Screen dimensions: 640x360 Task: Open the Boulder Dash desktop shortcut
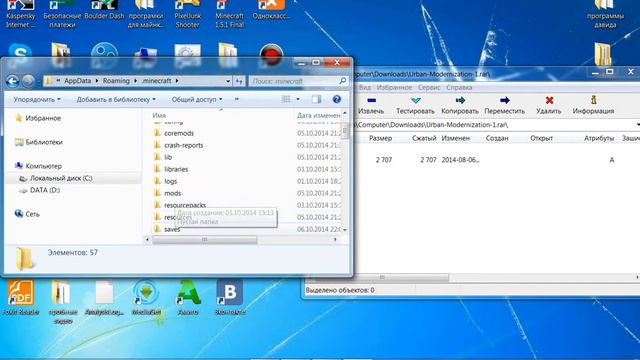tap(104, 11)
